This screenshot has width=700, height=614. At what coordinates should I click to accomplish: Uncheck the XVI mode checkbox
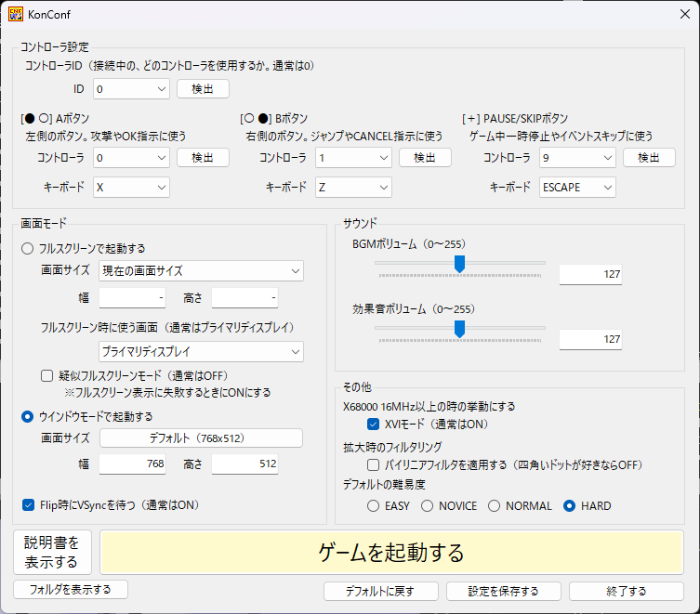(x=374, y=424)
